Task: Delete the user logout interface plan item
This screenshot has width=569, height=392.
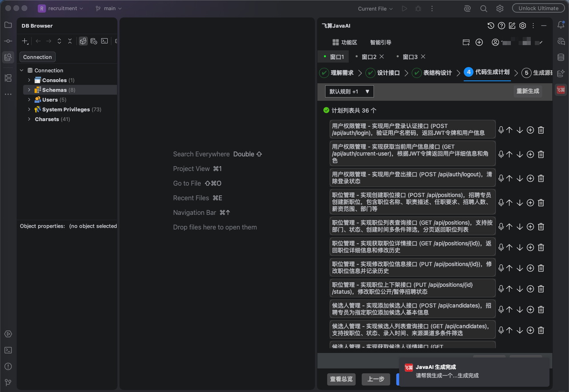Action: pyautogui.click(x=541, y=178)
